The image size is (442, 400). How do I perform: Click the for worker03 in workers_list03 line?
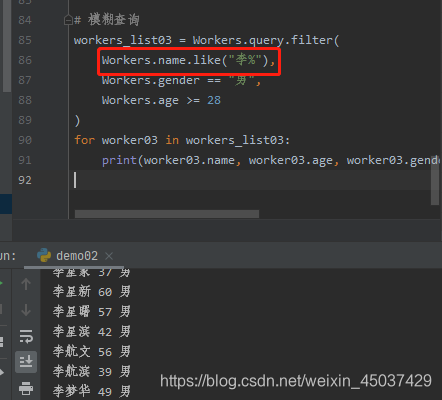pos(182,140)
